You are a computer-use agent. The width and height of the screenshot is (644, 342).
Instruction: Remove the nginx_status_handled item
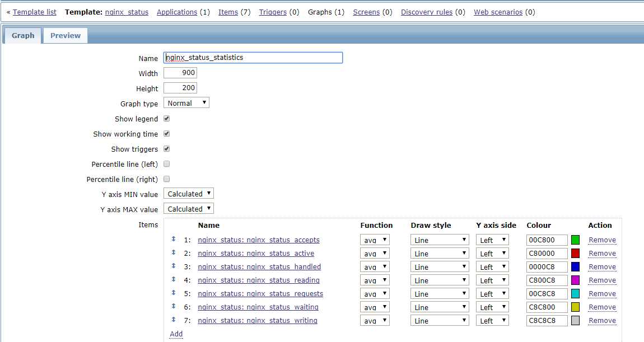(602, 267)
